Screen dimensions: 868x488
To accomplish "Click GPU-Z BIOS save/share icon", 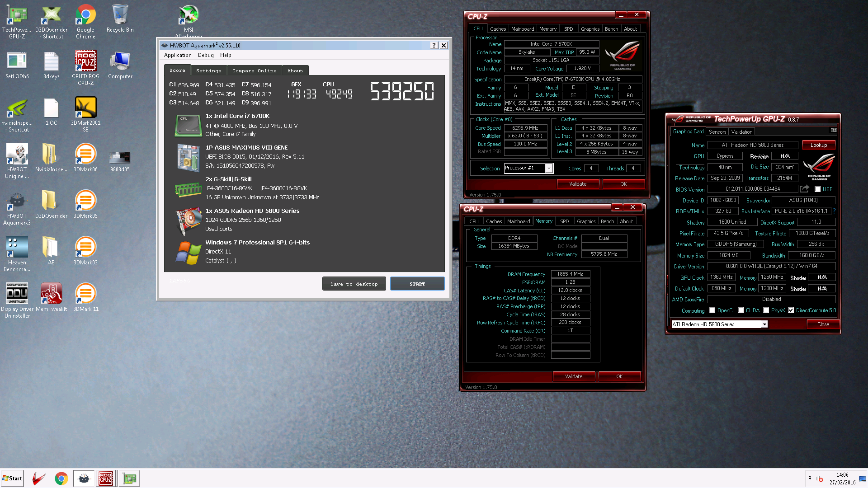I will [x=804, y=189].
